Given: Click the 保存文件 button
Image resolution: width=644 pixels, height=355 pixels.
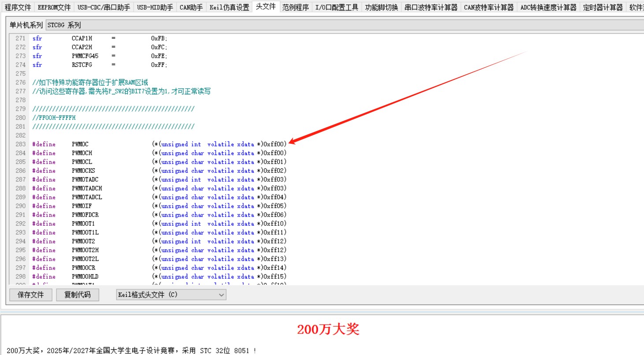Looking at the screenshot, I should pyautogui.click(x=31, y=295).
